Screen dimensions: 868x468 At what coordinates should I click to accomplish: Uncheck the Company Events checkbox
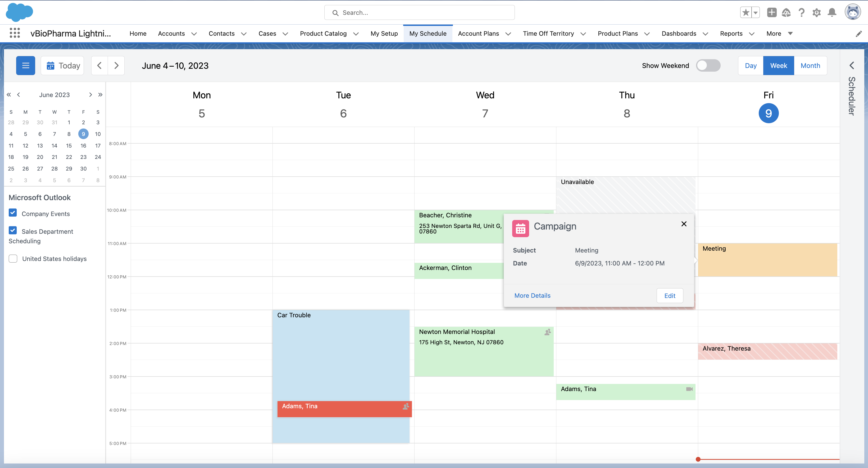point(13,213)
